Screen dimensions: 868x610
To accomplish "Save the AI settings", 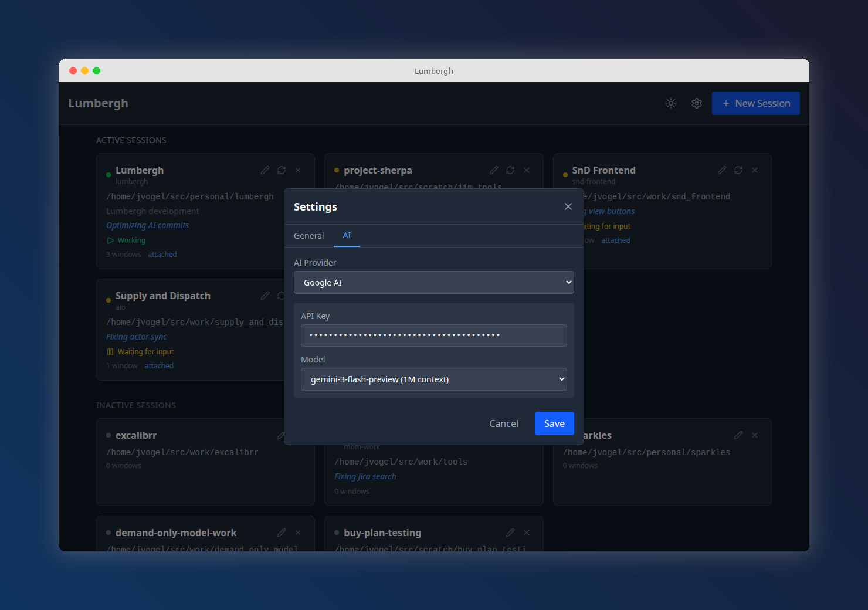I will pos(554,423).
